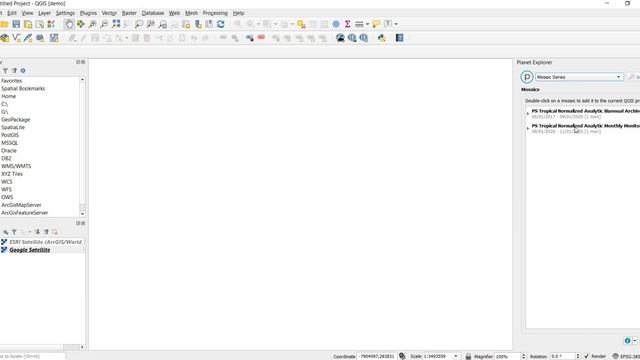
Task: Open the Scale dropdown arrow
Action: (456, 356)
